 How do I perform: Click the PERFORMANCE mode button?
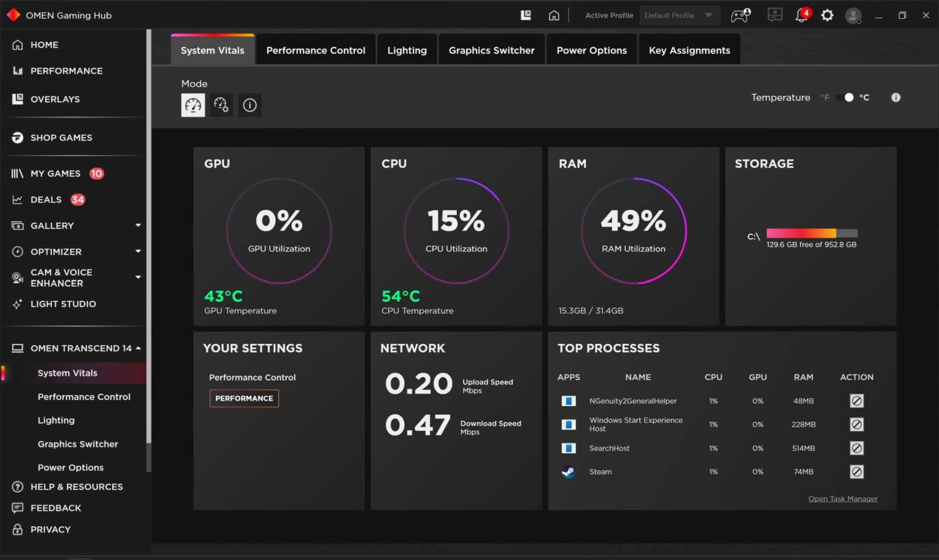244,398
